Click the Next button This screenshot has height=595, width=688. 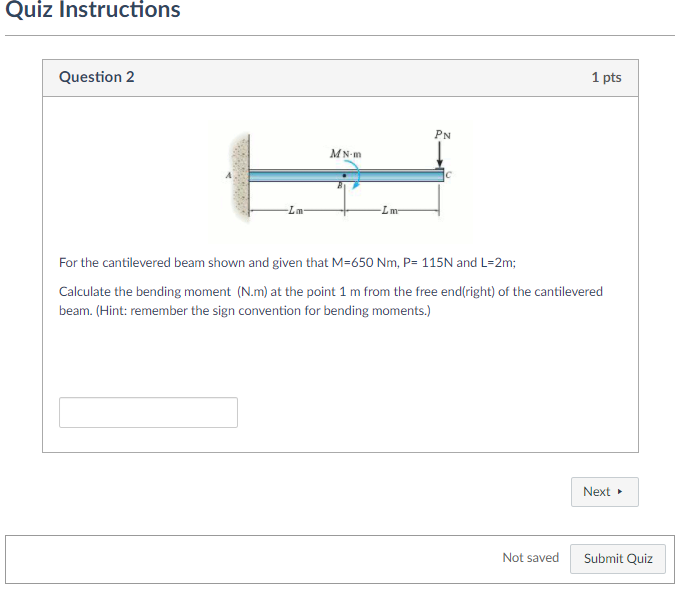click(x=604, y=491)
